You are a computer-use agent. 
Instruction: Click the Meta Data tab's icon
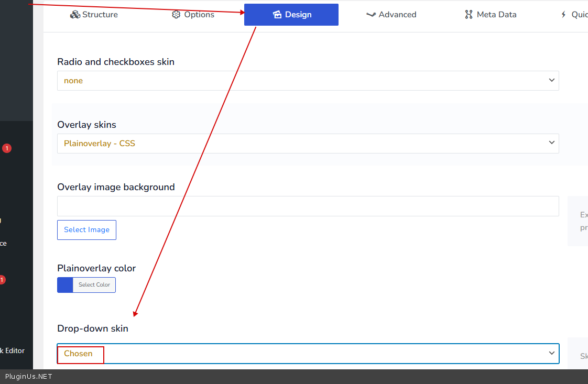pos(469,15)
